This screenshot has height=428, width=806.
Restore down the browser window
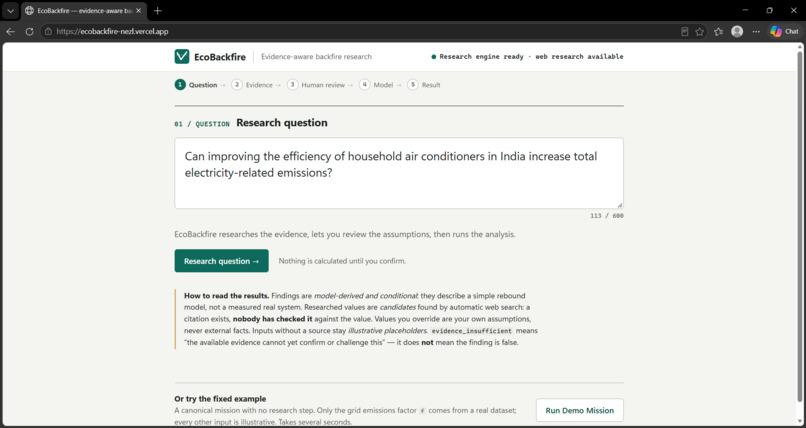[x=770, y=10]
